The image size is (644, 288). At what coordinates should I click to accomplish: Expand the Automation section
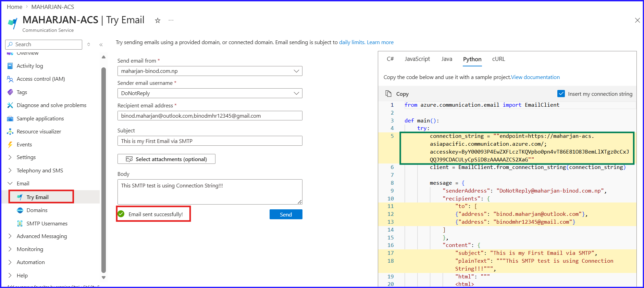click(x=10, y=262)
